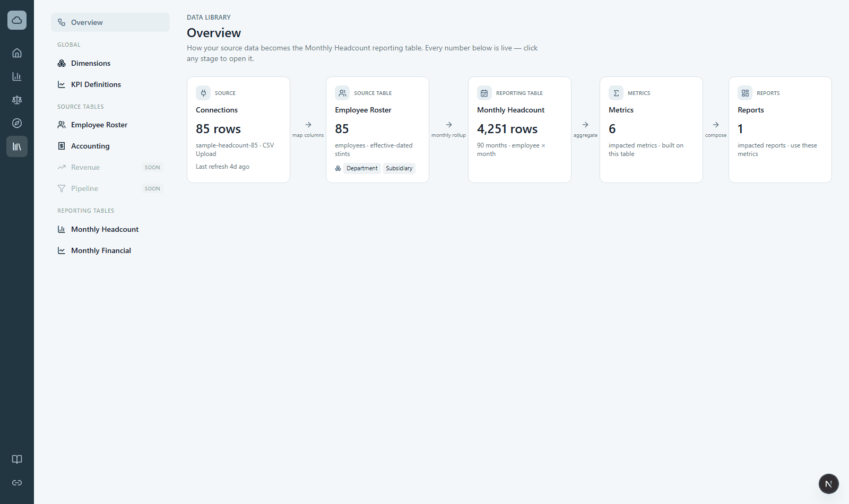Image resolution: width=849 pixels, height=504 pixels.
Task: Click the SOURCE TABLES section label
Action: click(81, 107)
